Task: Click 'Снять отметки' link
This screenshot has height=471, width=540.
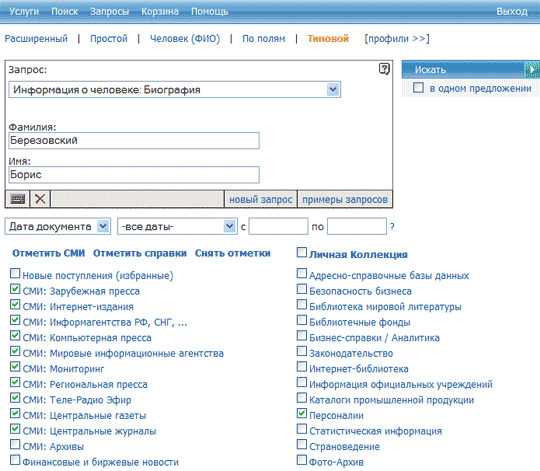Action: tap(233, 253)
